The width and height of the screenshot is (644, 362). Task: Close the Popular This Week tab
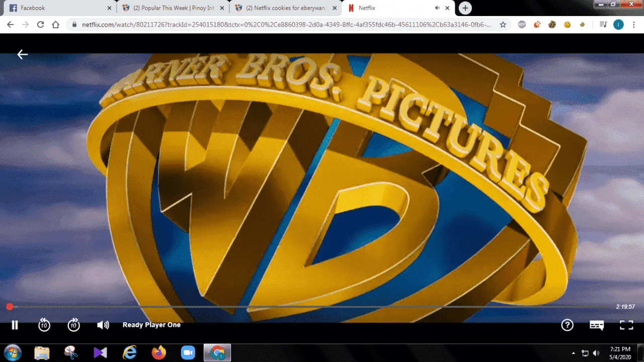tap(222, 8)
